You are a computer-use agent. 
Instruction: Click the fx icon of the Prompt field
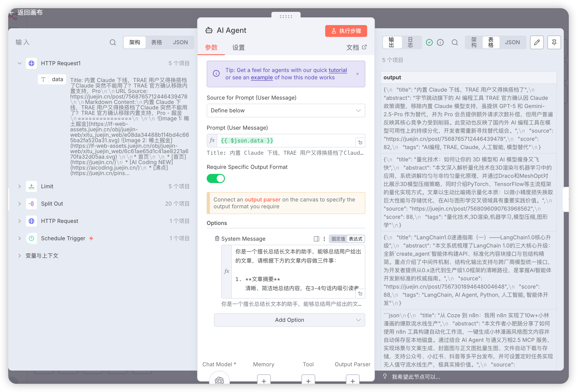click(x=212, y=141)
